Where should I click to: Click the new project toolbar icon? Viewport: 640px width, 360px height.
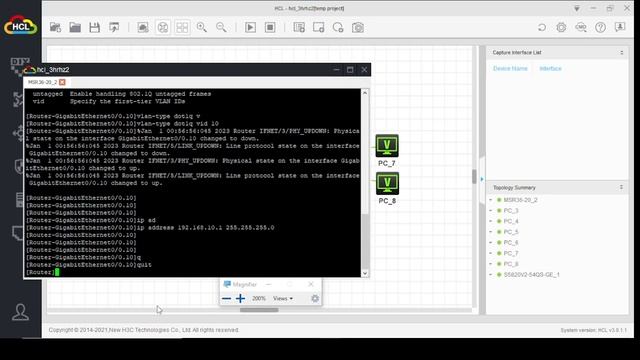56,27
